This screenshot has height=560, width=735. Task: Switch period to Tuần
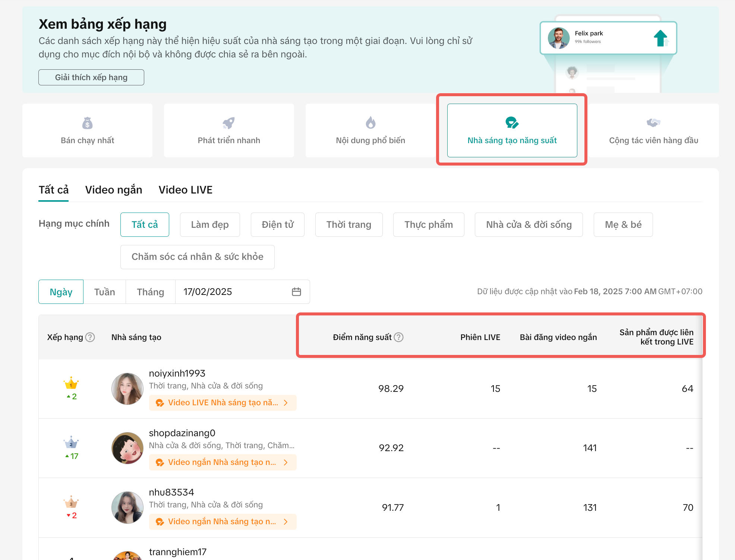coord(104,292)
